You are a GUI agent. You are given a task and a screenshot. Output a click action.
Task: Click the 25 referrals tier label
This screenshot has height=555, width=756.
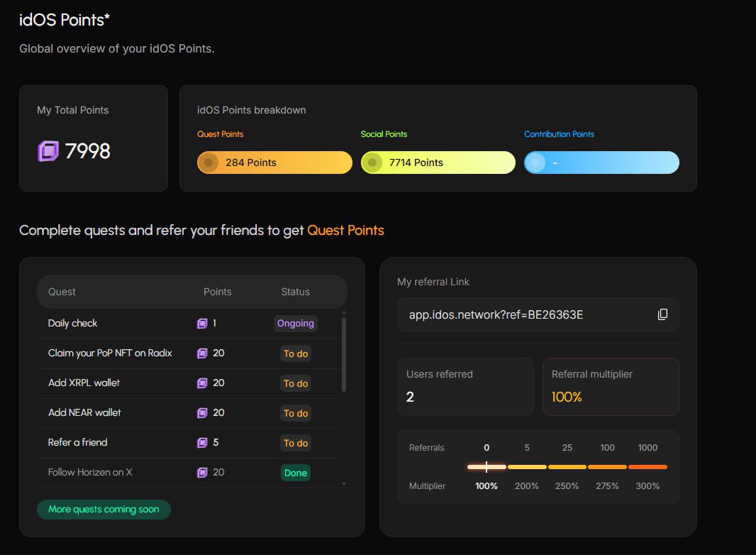[567, 448]
